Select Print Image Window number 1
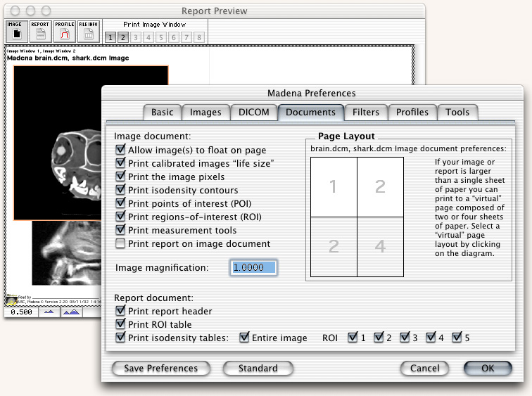The width and height of the screenshot is (532, 396). pyautogui.click(x=110, y=37)
